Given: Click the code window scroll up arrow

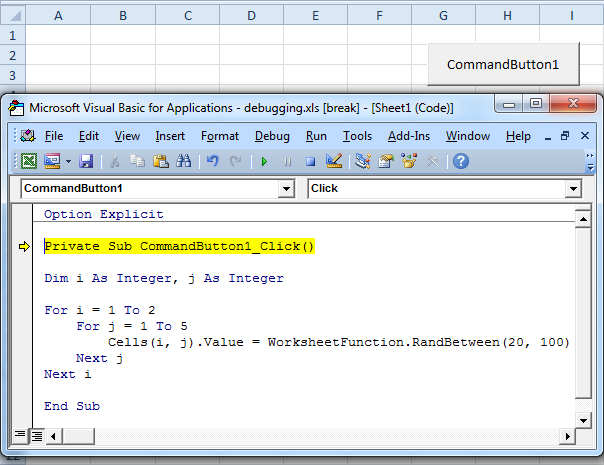Looking at the screenshot, I should 583,219.
